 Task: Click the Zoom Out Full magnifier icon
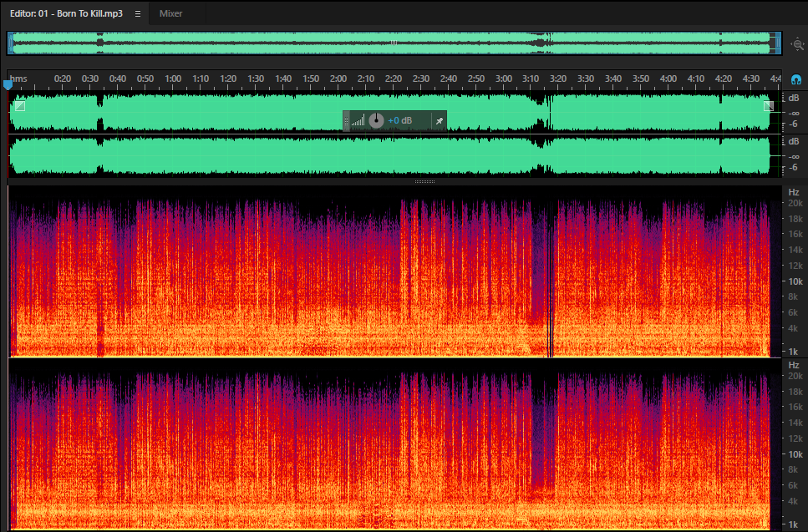(798, 44)
